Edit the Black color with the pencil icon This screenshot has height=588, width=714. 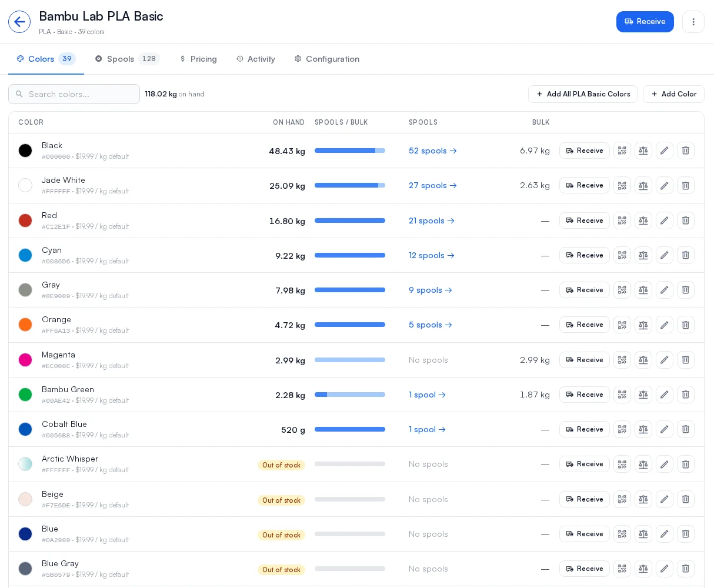point(665,151)
